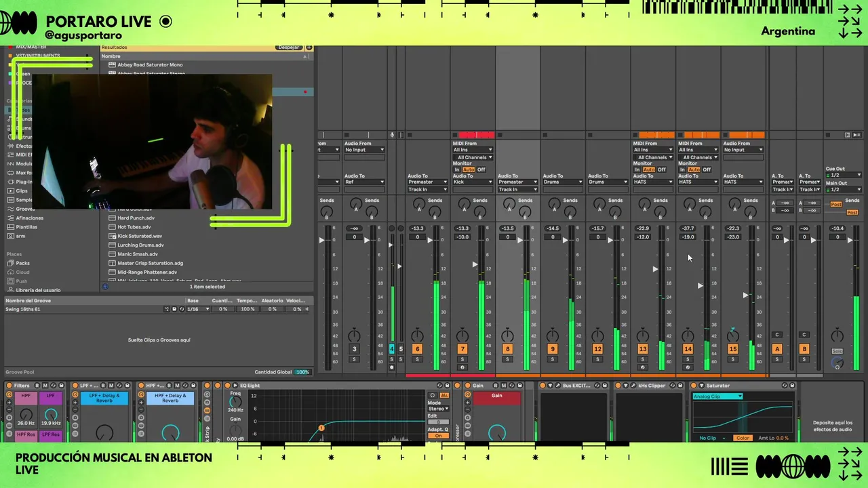Solo track 15 with its S button
868x488 pixels.
click(732, 359)
